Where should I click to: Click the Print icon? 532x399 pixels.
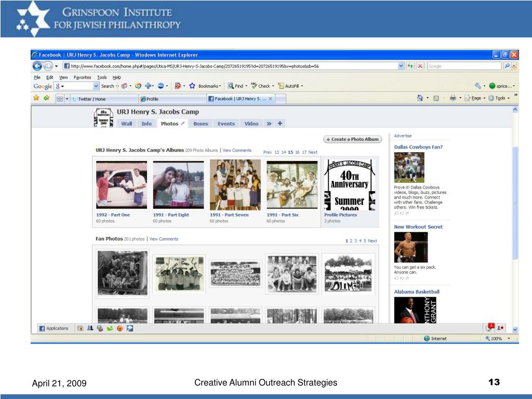(453, 98)
